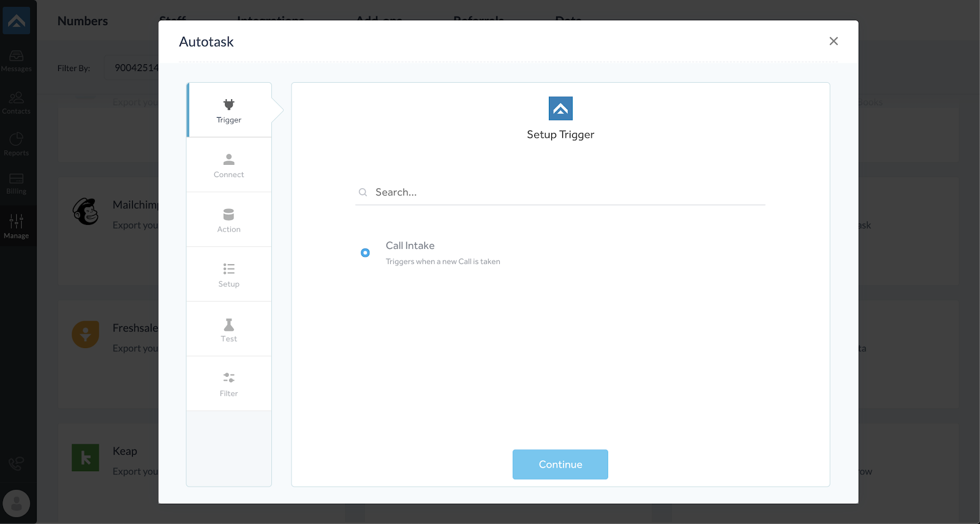Open the Connect step
The width and height of the screenshot is (980, 524).
click(x=229, y=165)
